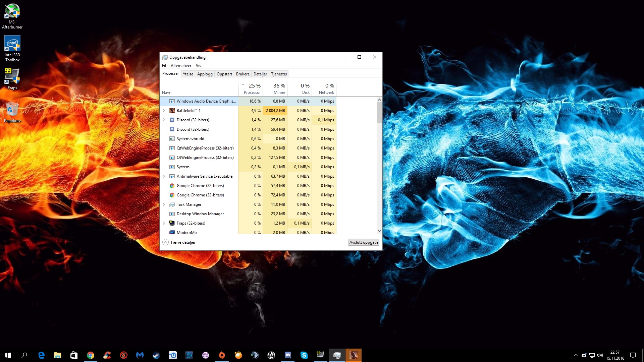Switch to Google Chrome in the taskbar
Viewport: 644px width, 362px height.
click(x=91, y=355)
